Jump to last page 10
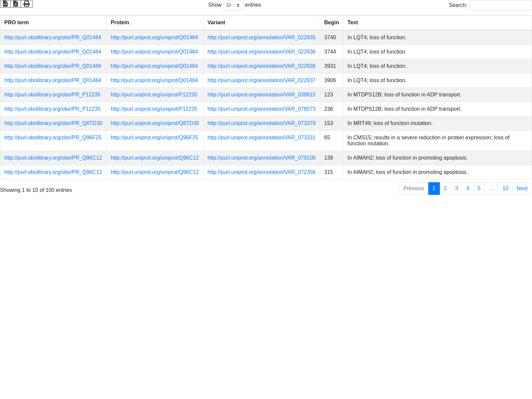The height and width of the screenshot is (399, 532). pyautogui.click(x=505, y=189)
